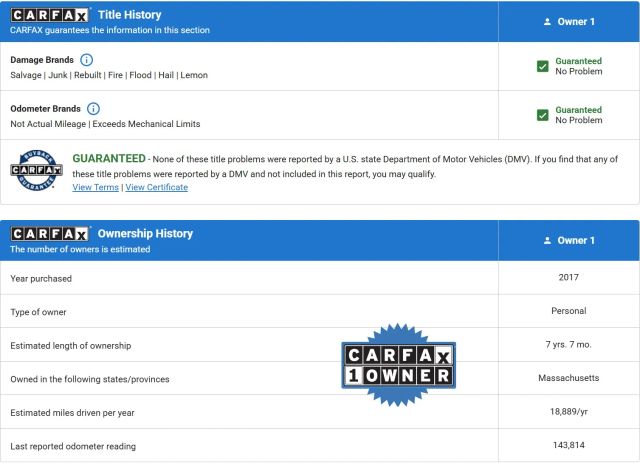Click 'Guaranteed No Problem' beside Damage Brands
The width and height of the screenshot is (640, 463).
pos(578,66)
